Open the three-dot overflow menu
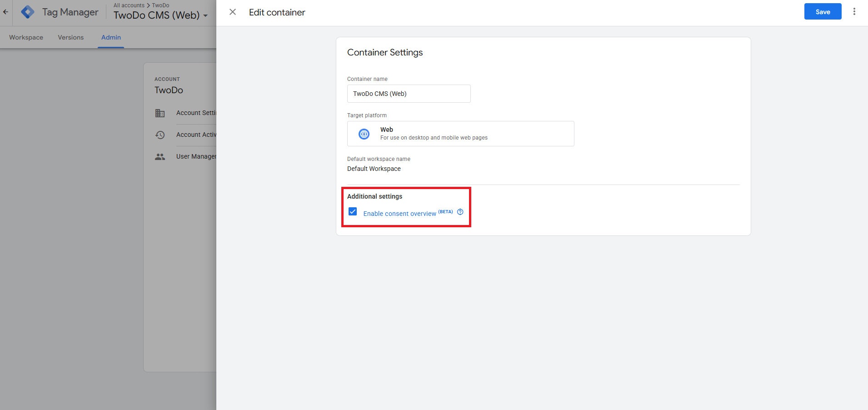Screen dimensions: 868x410 tap(854, 11)
